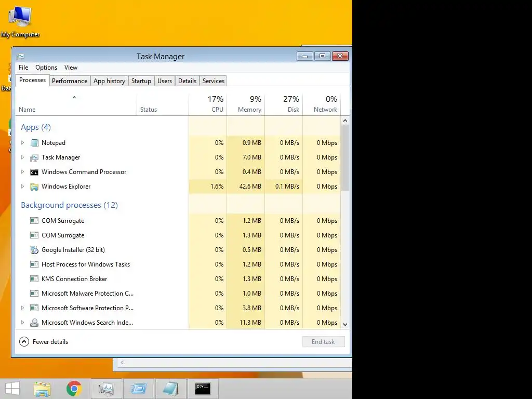Image resolution: width=532 pixels, height=399 pixels.
Task: Click 'Google Installer (32 bit)' process name
Action: (73, 250)
